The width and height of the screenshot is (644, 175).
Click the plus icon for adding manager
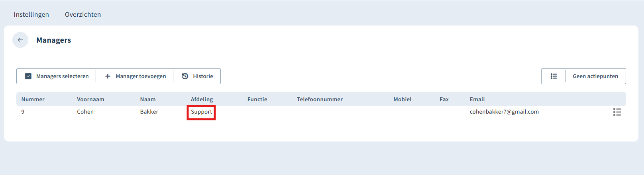pos(108,76)
